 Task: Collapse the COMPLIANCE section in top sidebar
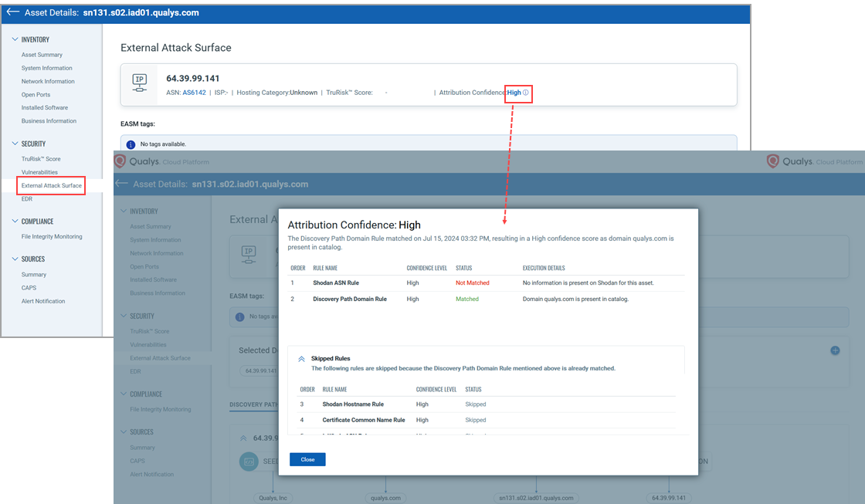pyautogui.click(x=15, y=221)
